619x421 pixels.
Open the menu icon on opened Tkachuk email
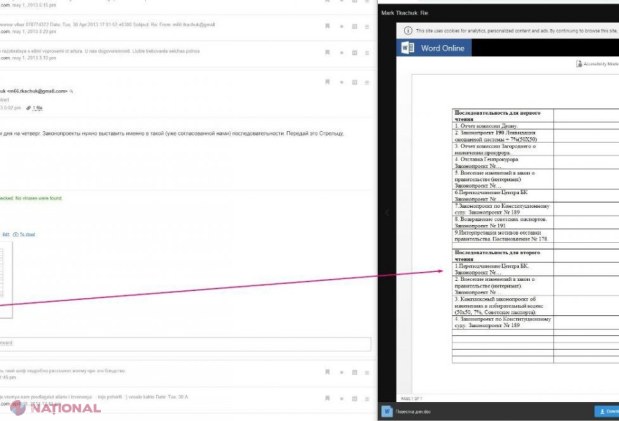tap(367, 82)
